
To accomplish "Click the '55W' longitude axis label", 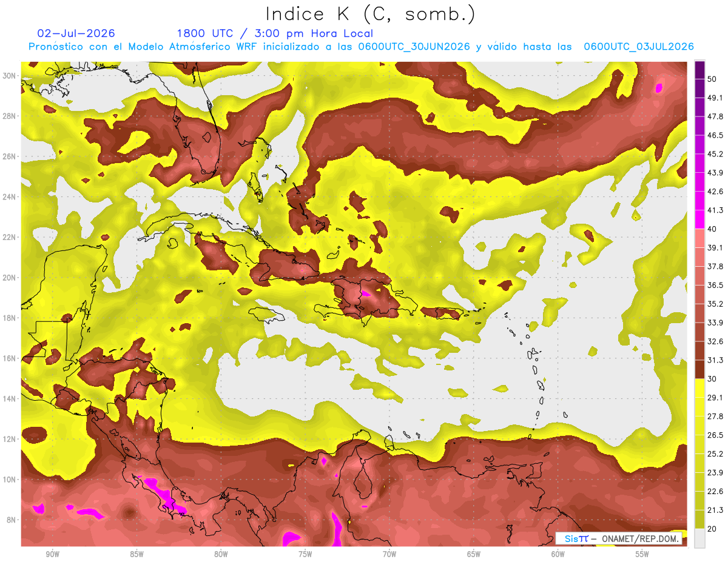I will pyautogui.click(x=642, y=554).
